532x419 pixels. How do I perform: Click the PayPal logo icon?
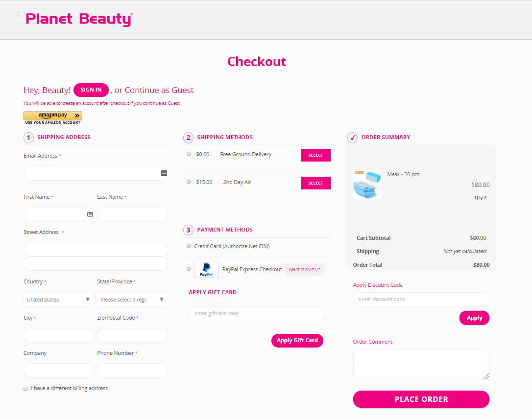coord(206,270)
